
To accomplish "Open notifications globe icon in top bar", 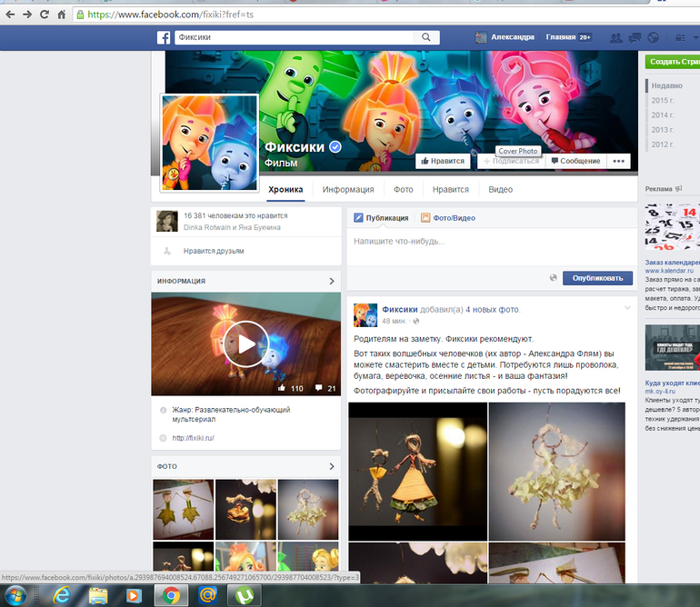I will [x=652, y=37].
